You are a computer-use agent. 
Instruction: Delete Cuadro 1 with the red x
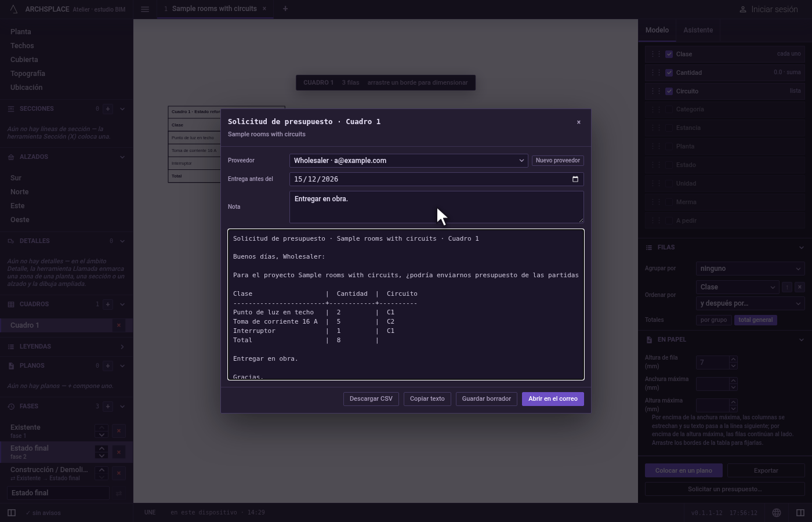(x=119, y=325)
